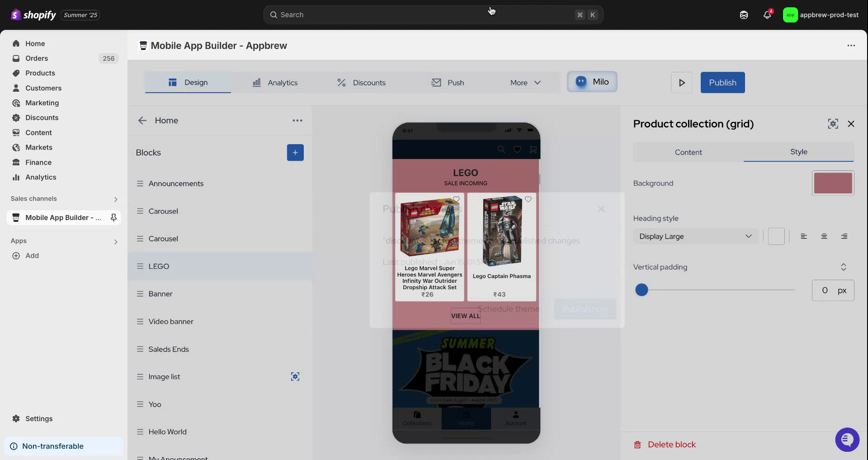This screenshot has height=460, width=868.
Task: Open the chat support bubble
Action: (x=847, y=439)
